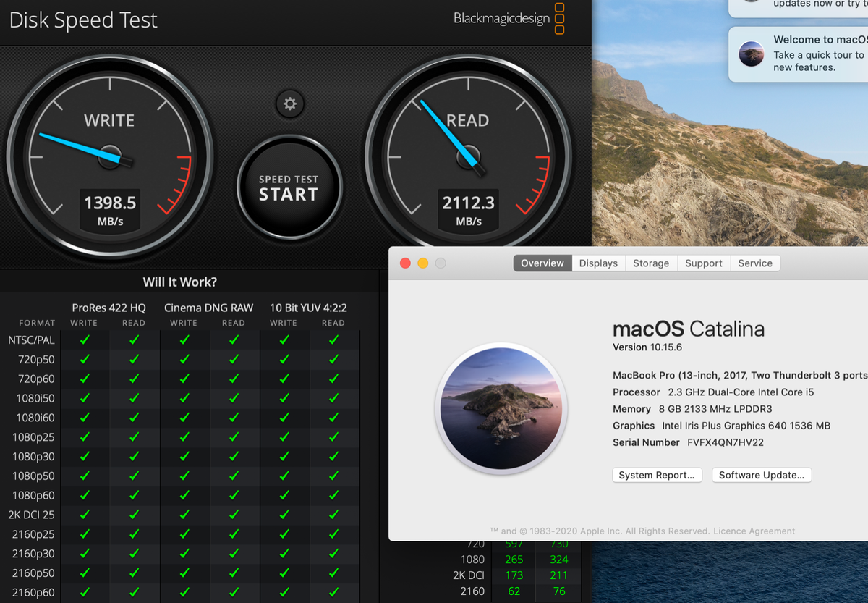Click the 1080i50 format row label

pyautogui.click(x=35, y=398)
